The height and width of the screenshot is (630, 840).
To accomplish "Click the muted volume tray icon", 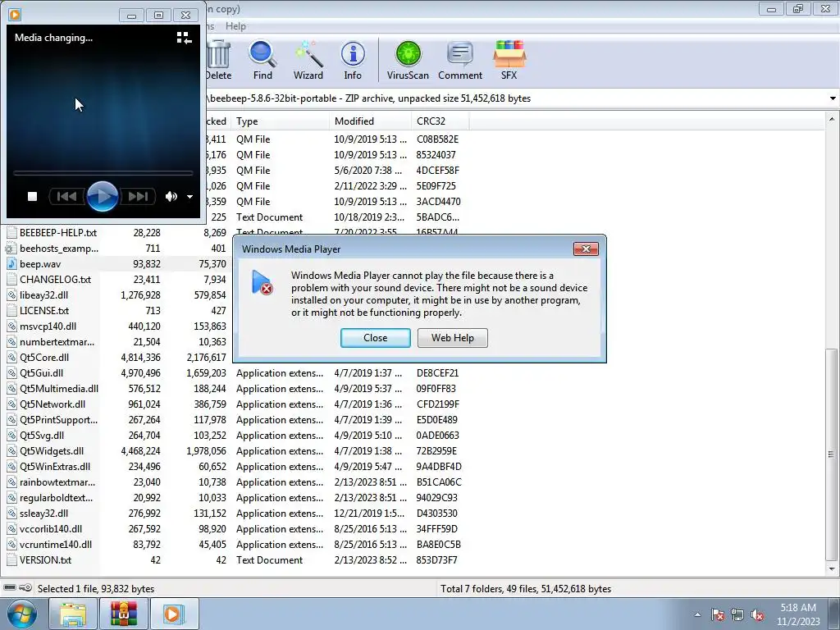I will pyautogui.click(x=757, y=614).
